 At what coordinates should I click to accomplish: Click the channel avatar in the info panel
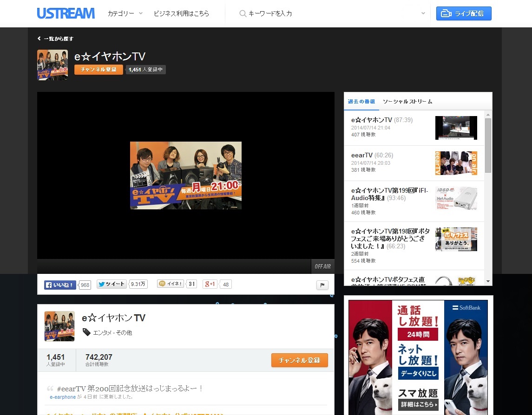tap(59, 326)
